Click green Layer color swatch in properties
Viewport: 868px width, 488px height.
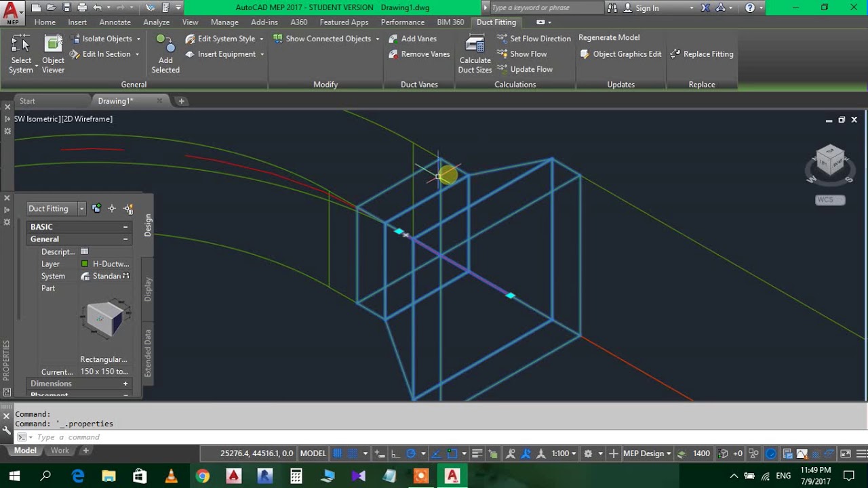(85, 264)
